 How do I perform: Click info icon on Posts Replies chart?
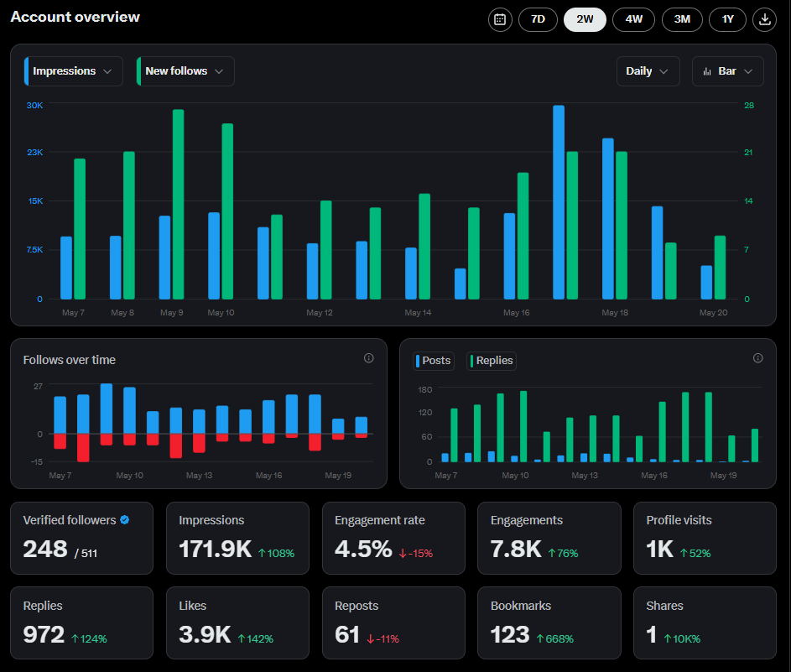757,358
